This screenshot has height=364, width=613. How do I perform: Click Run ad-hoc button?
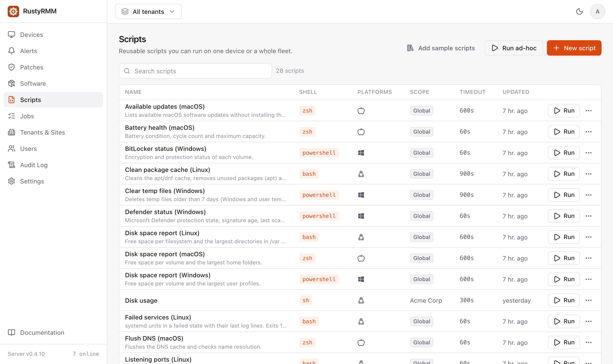[514, 48]
